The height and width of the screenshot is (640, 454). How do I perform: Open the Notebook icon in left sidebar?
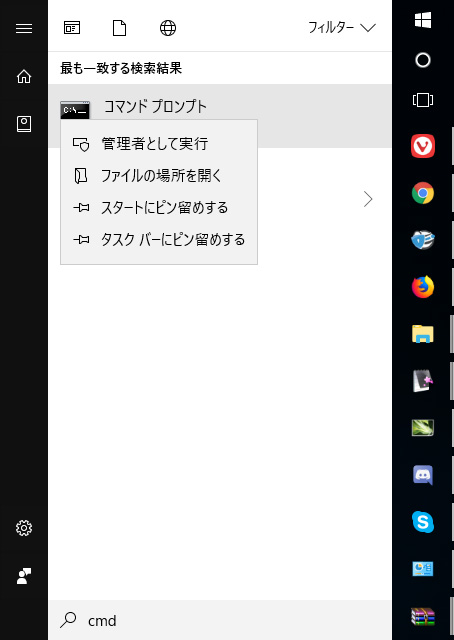24,124
